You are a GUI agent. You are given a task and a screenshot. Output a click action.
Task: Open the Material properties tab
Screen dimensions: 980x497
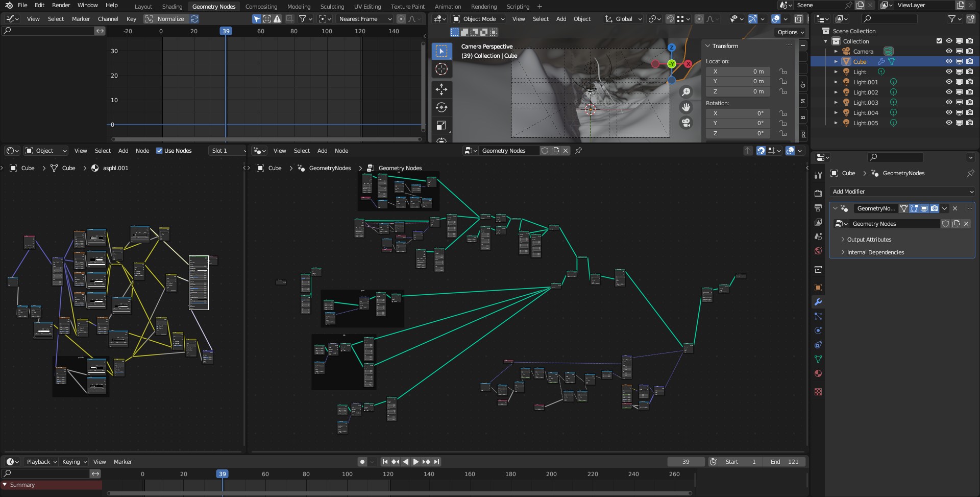coord(818,373)
